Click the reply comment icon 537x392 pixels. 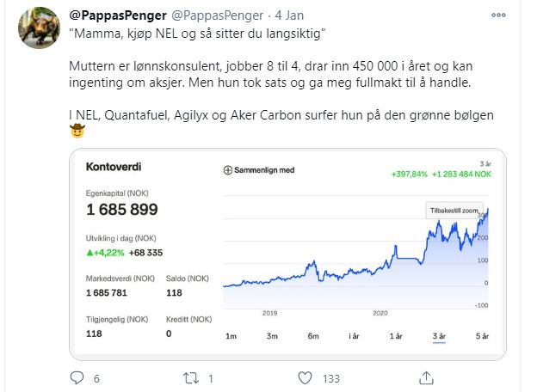[77, 377]
